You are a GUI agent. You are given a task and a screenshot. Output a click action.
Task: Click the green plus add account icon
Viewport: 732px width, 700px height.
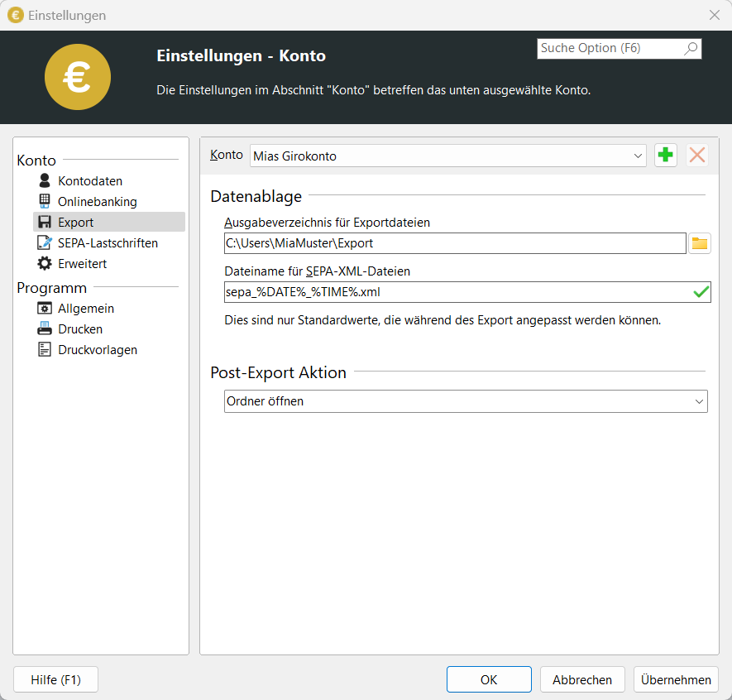click(665, 155)
